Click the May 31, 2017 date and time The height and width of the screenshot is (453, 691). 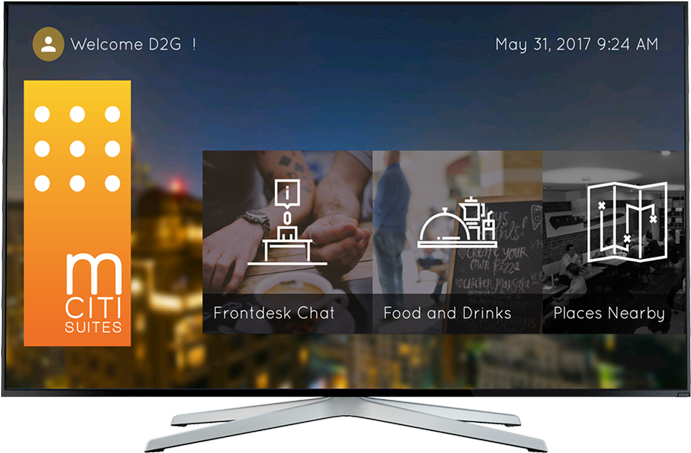click(577, 44)
